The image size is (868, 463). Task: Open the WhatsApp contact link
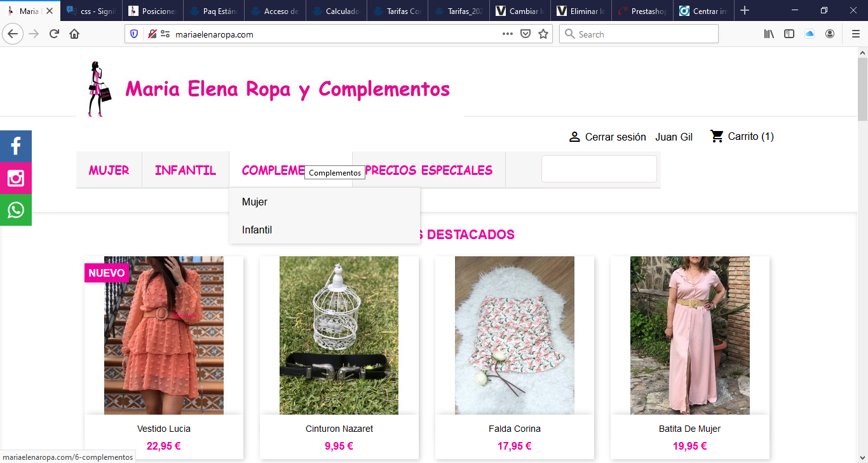(x=16, y=210)
